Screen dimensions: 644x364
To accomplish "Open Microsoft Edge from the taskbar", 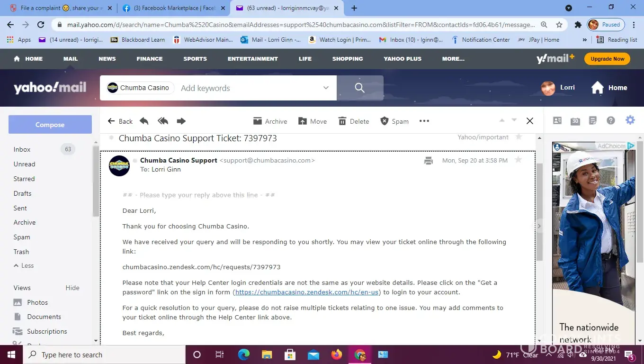I will point(244,355).
